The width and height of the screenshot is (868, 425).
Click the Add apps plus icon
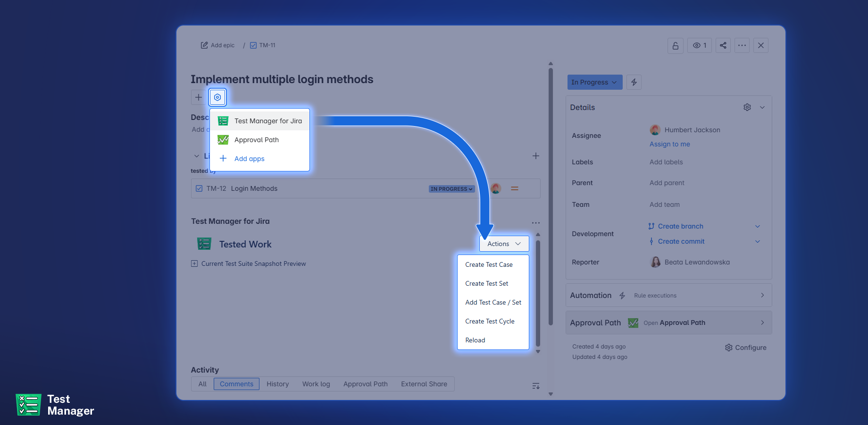pyautogui.click(x=223, y=158)
